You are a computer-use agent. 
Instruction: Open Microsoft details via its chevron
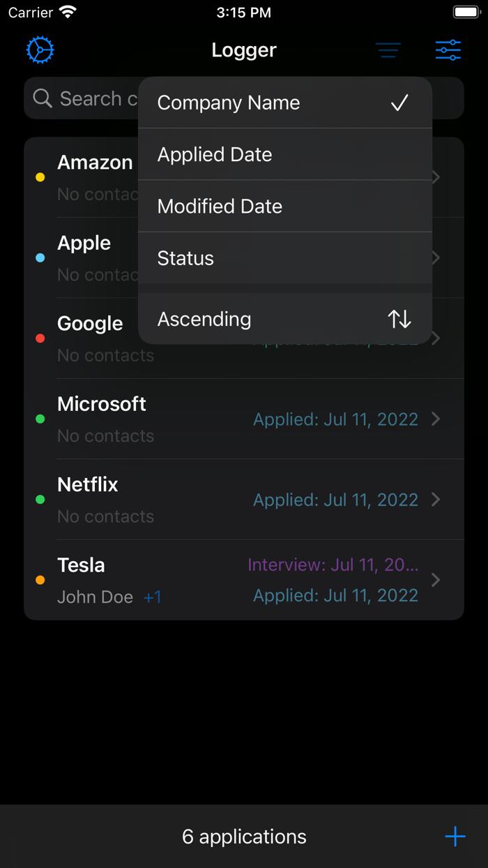point(436,419)
